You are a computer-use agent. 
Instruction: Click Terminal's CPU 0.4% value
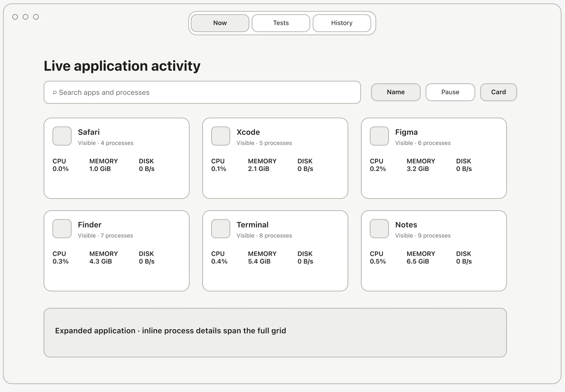click(219, 261)
